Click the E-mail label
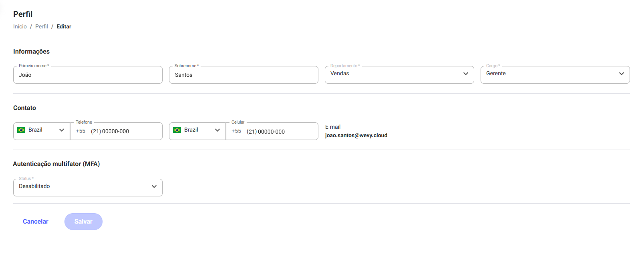Viewport: 644px width, 256px height. tap(333, 127)
